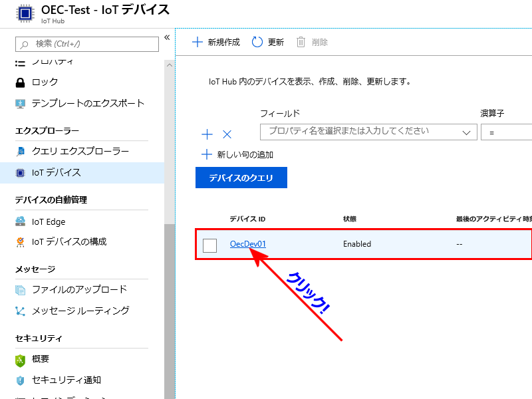Open ファイルのアップロード menu item

tap(79, 290)
